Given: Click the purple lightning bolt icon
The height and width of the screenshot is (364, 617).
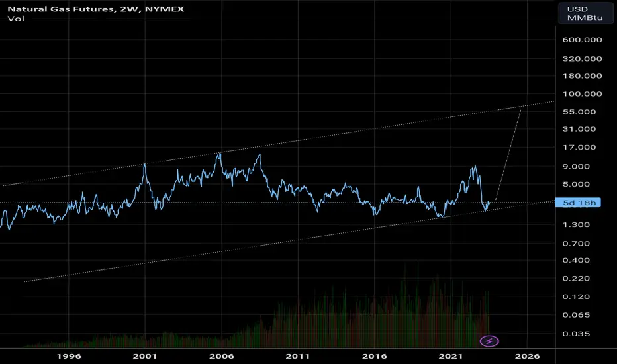Looking at the screenshot, I should (489, 341).
